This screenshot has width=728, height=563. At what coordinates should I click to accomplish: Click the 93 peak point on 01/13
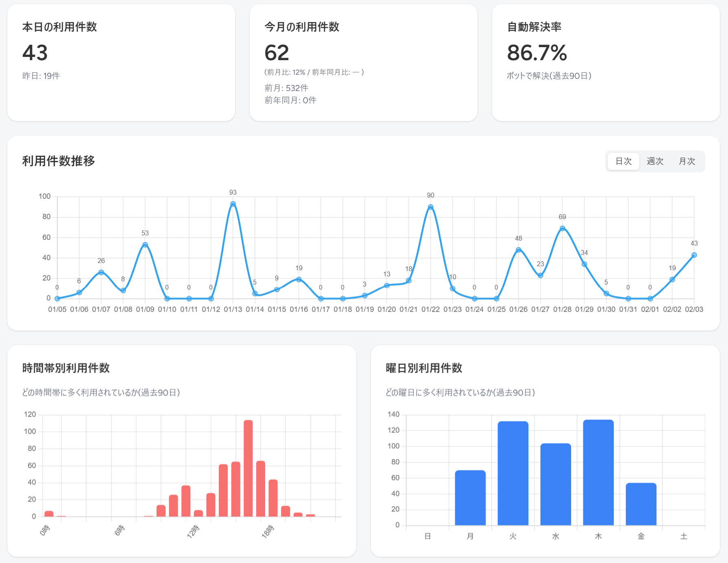tap(233, 204)
